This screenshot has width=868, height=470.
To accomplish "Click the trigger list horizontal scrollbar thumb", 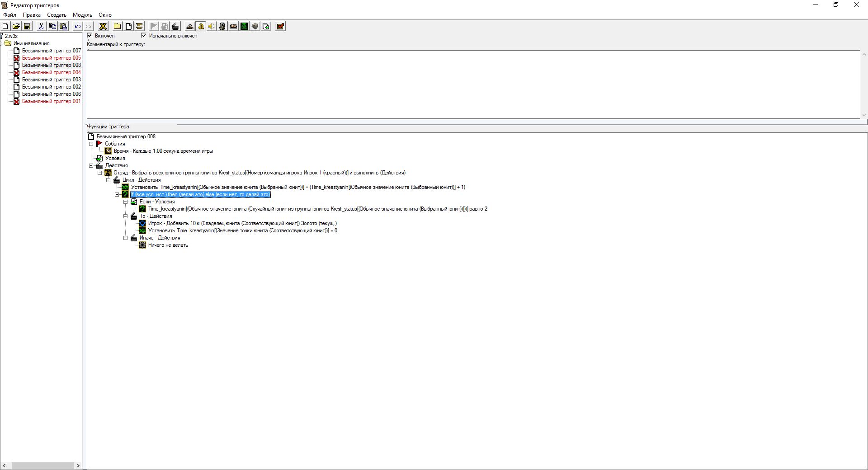I will (43, 465).
